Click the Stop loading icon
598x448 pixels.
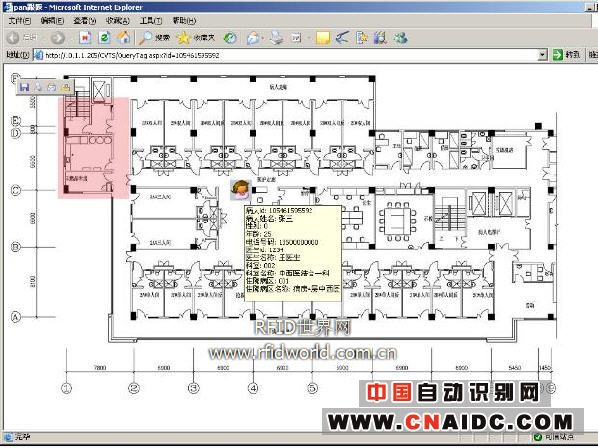[x=85, y=37]
